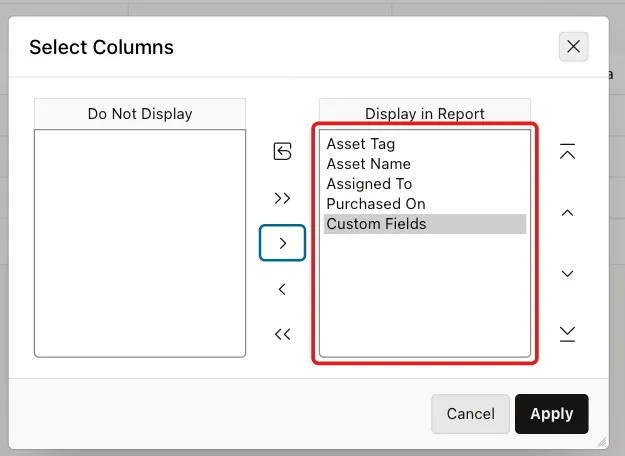Select Custom Fields column entry
This screenshot has width=625, height=456.
[x=425, y=224]
